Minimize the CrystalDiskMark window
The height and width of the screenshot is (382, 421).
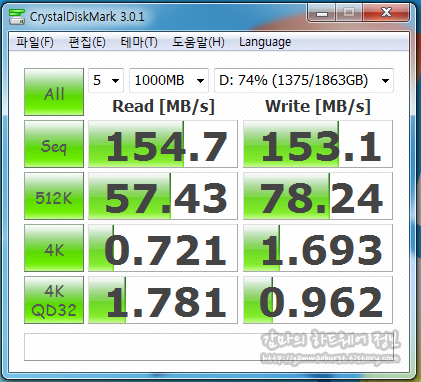[322, 13]
